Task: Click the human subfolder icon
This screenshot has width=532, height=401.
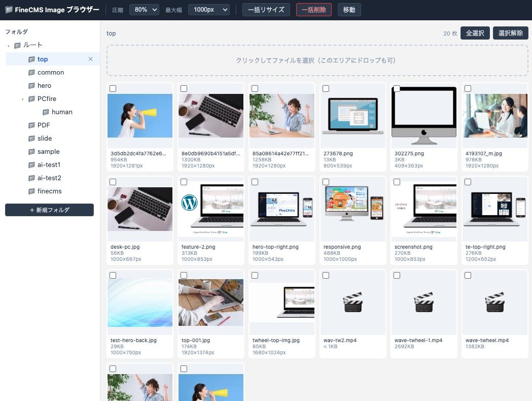Action: 46,112
